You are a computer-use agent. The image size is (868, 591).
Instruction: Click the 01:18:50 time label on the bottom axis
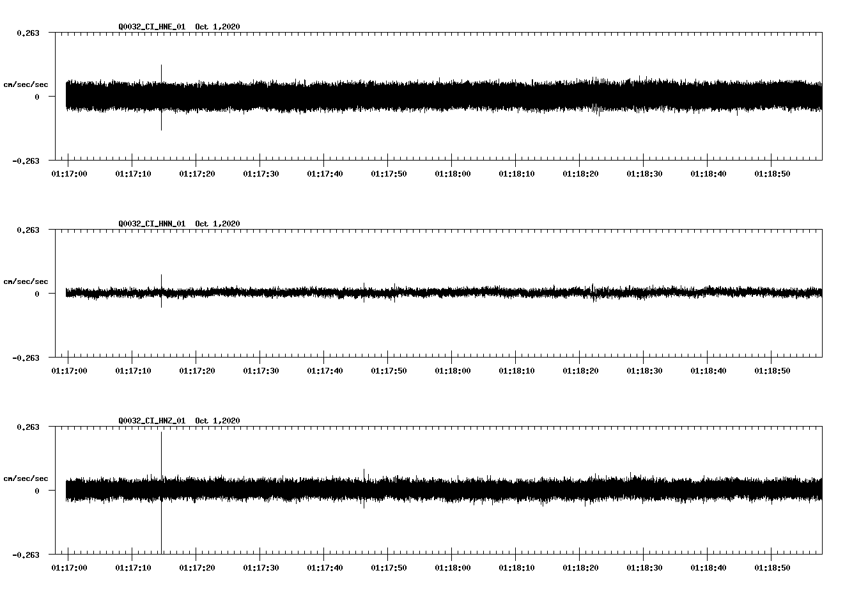(x=773, y=567)
